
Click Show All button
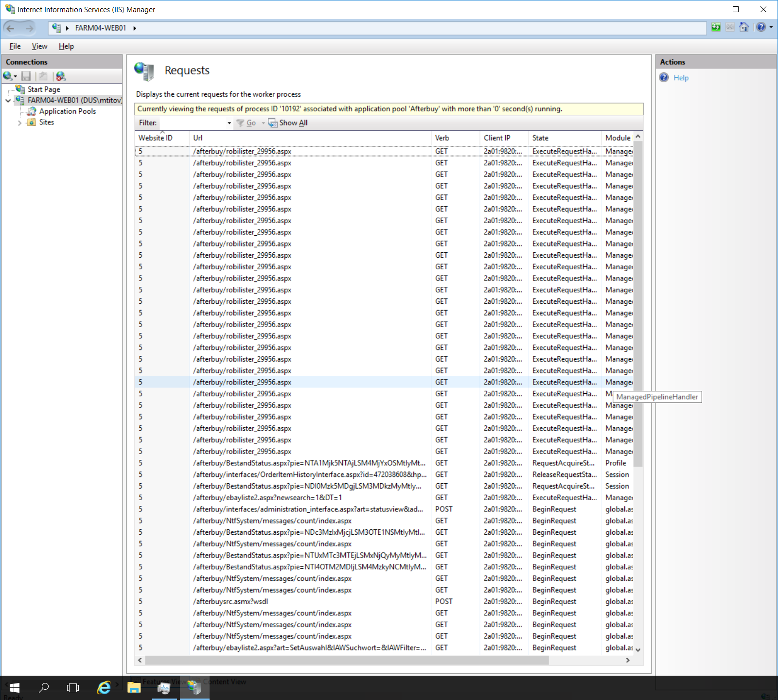click(x=288, y=123)
